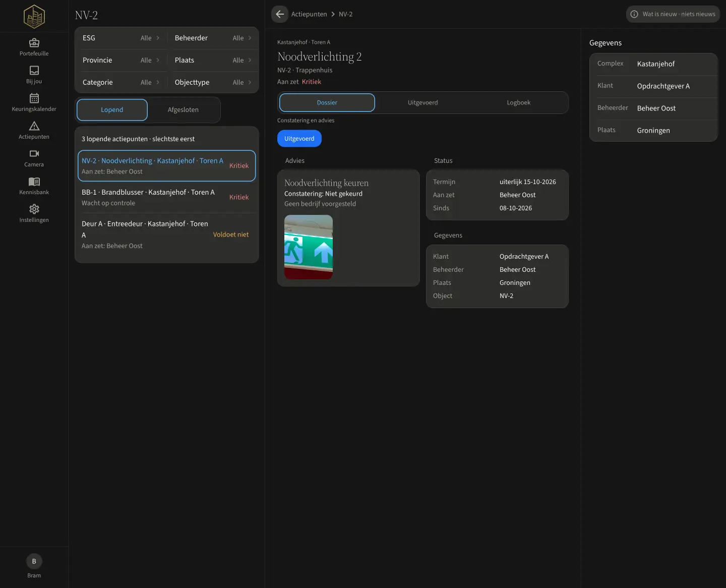Open the Portefeuille briefcase icon
The image size is (726, 588).
click(x=34, y=43)
